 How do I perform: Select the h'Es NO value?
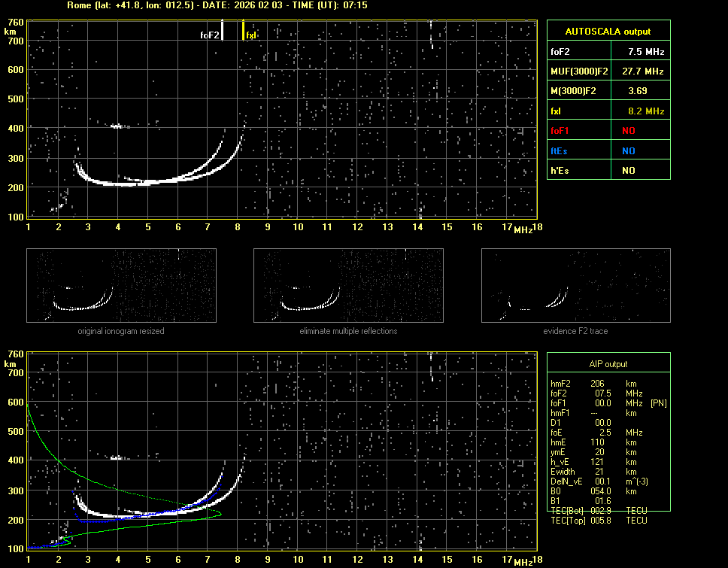tap(628, 171)
